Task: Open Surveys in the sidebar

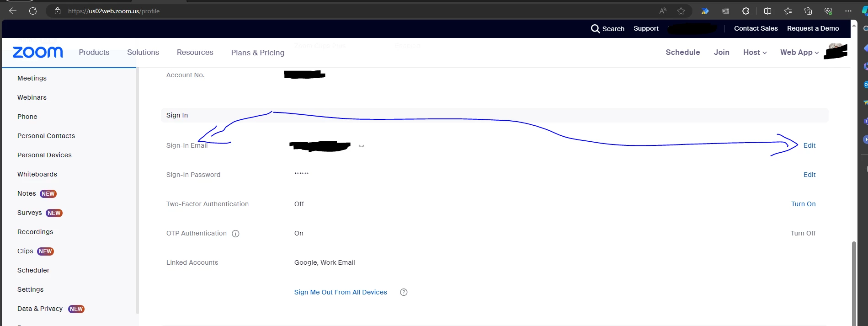Action: coord(30,213)
